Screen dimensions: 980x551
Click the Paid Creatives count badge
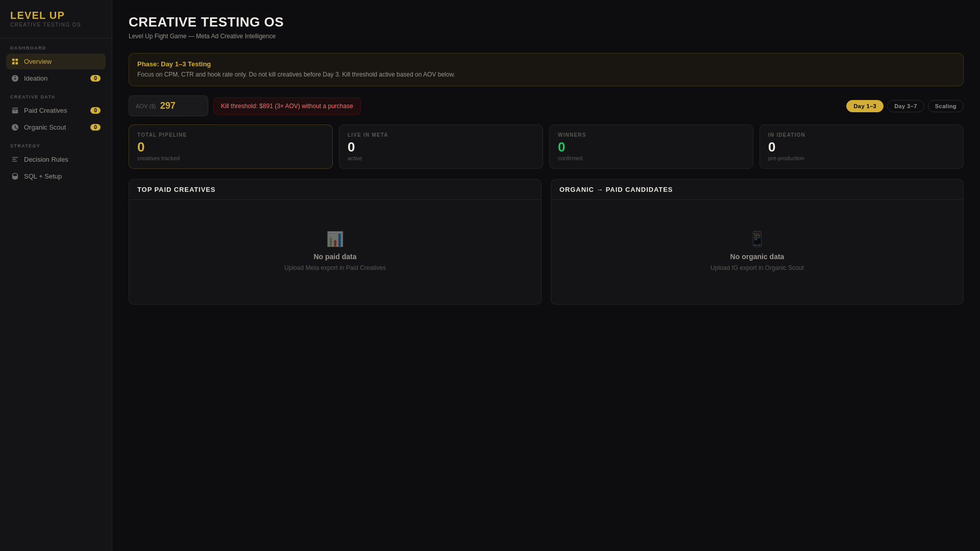[x=95, y=111]
